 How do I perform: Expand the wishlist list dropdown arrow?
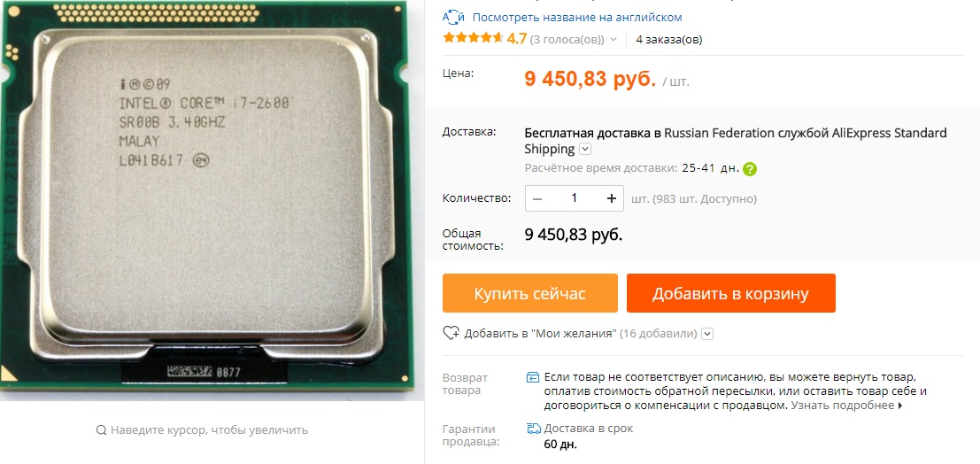click(707, 334)
